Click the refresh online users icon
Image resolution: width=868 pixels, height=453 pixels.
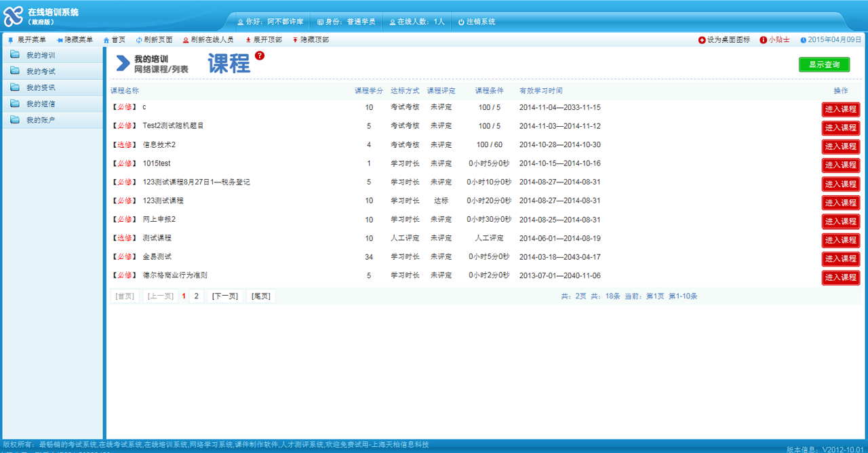pyautogui.click(x=186, y=40)
